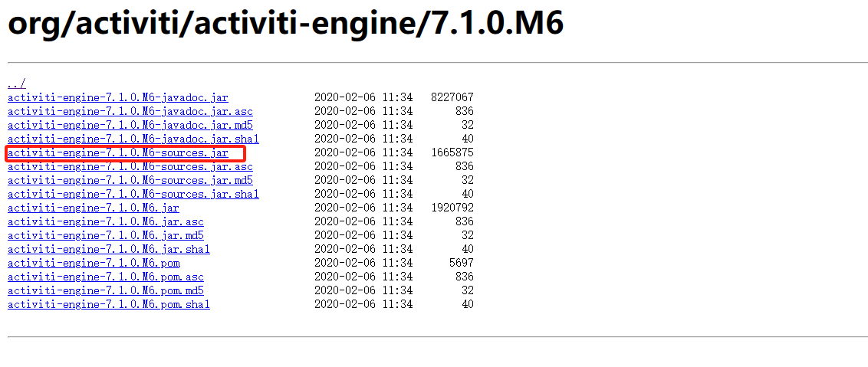This screenshot has width=868, height=367.
Task: Open activiti-engine-7.1.0.M6.pom.sha1 link
Action: (x=109, y=304)
